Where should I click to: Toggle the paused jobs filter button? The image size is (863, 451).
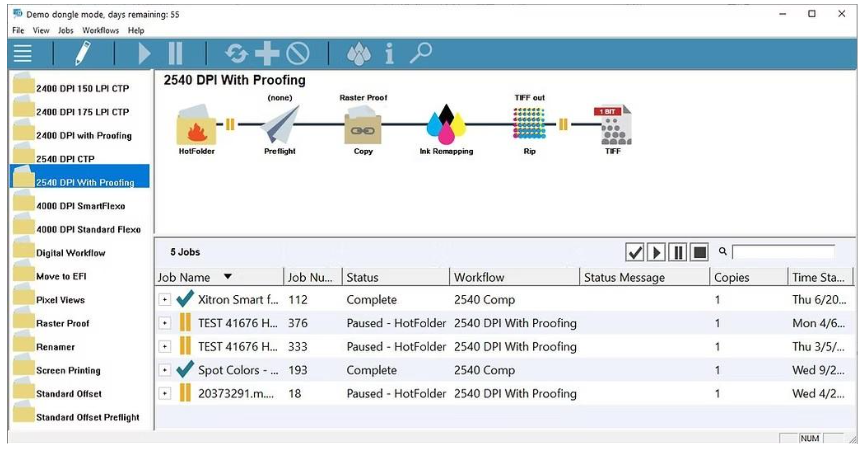coord(678,252)
